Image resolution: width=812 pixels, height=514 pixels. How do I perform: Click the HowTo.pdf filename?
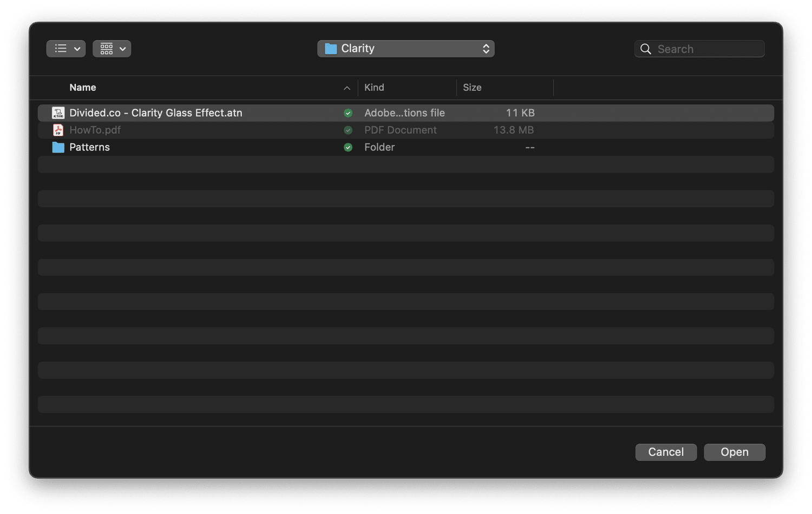tap(95, 130)
